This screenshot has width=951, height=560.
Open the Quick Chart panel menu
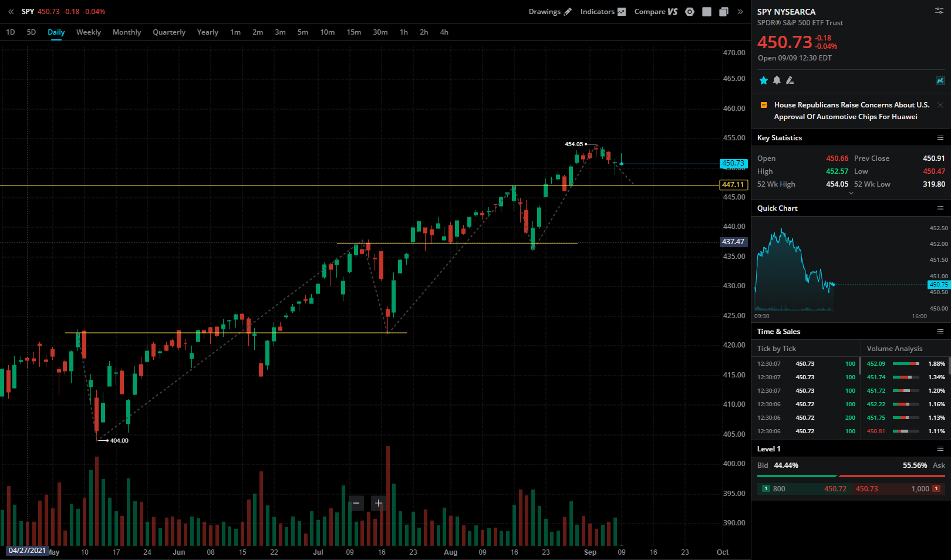(x=940, y=208)
